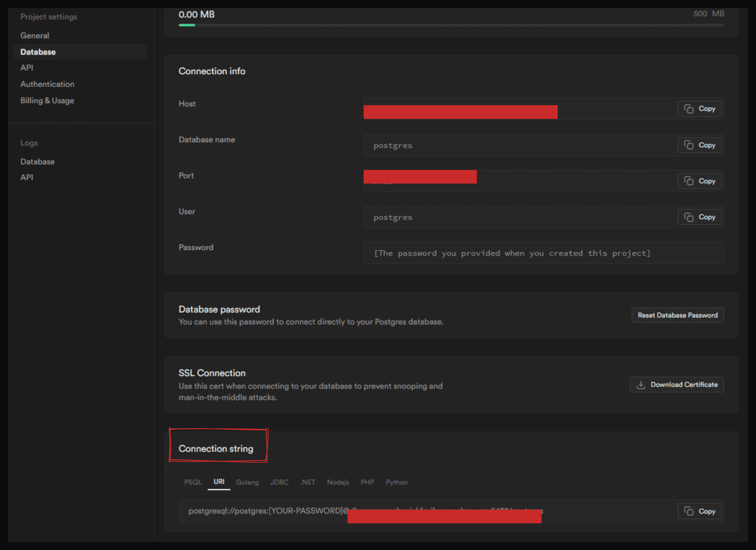Copy the Database name value
Image resolution: width=756 pixels, height=550 pixels.
pos(699,145)
